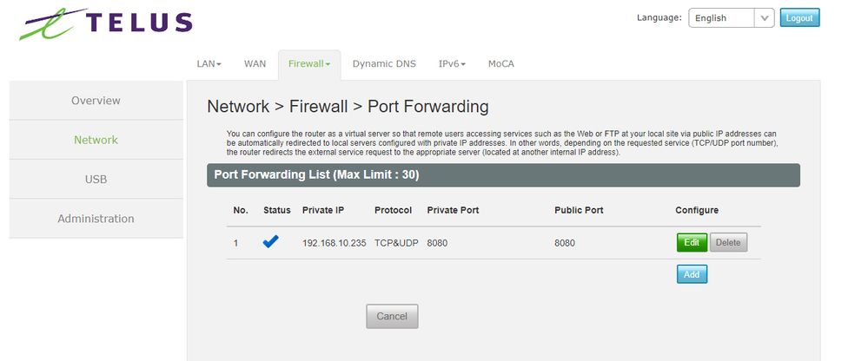Image resolution: width=868 pixels, height=361 pixels.
Task: Click the TELUS logo
Action: (106, 25)
